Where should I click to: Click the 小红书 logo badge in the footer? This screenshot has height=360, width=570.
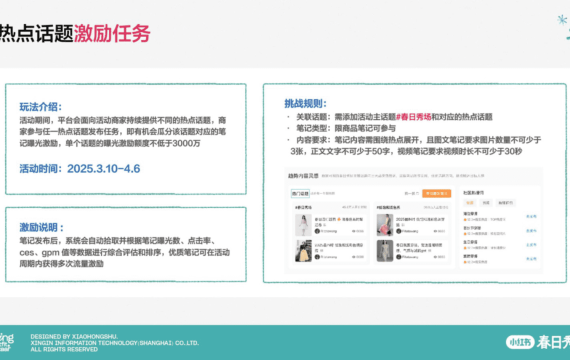coord(520,342)
